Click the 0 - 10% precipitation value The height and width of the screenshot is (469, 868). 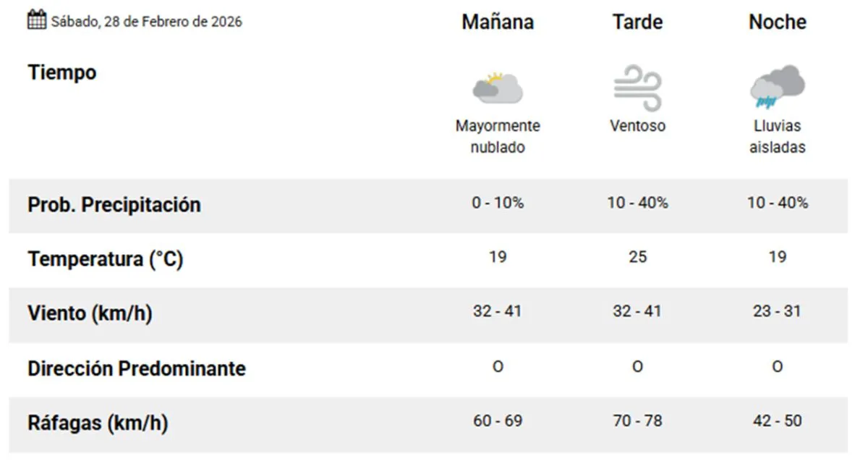tap(498, 203)
